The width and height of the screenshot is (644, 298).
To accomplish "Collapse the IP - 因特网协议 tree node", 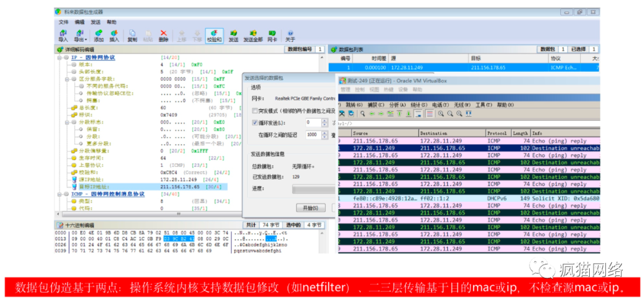I will pos(60,57).
